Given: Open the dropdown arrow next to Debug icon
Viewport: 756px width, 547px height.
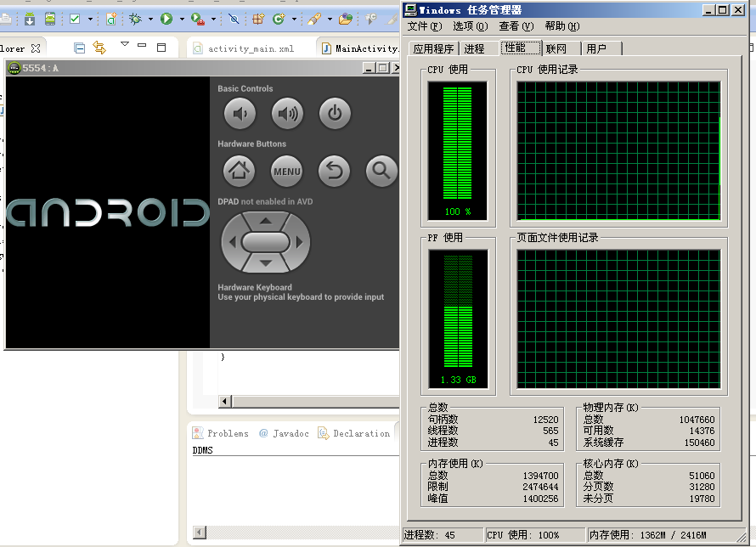Looking at the screenshot, I should [150, 19].
